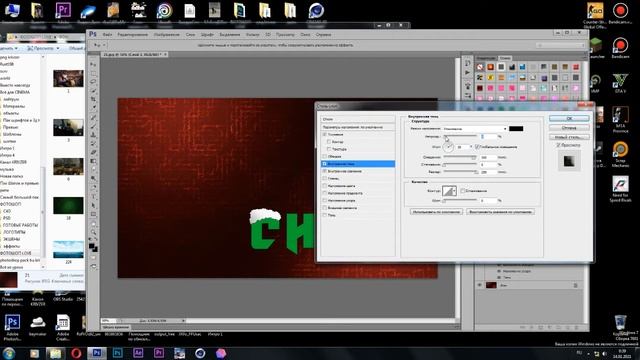Enable the Обводка (Stroke) checkbox
Screen dimensions: 640x360
(325, 156)
